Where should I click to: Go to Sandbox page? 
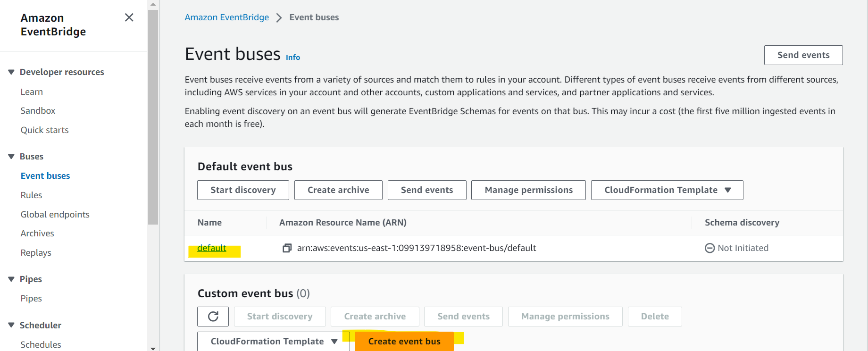click(38, 111)
